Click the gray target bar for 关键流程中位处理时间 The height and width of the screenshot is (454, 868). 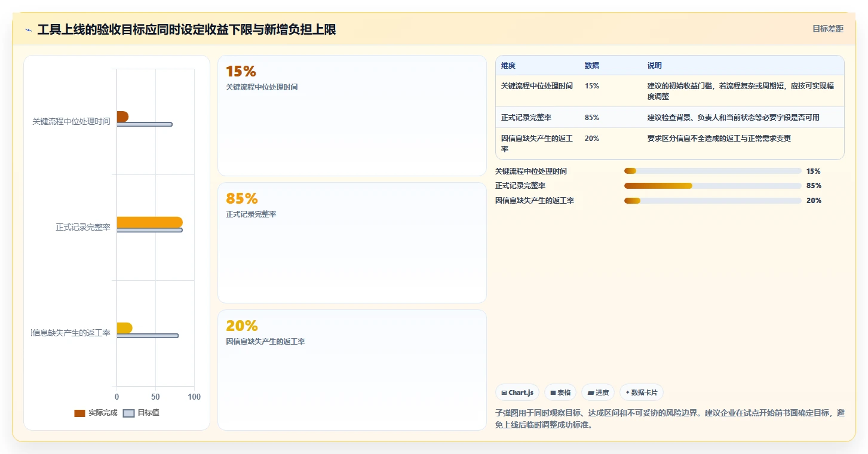point(145,124)
